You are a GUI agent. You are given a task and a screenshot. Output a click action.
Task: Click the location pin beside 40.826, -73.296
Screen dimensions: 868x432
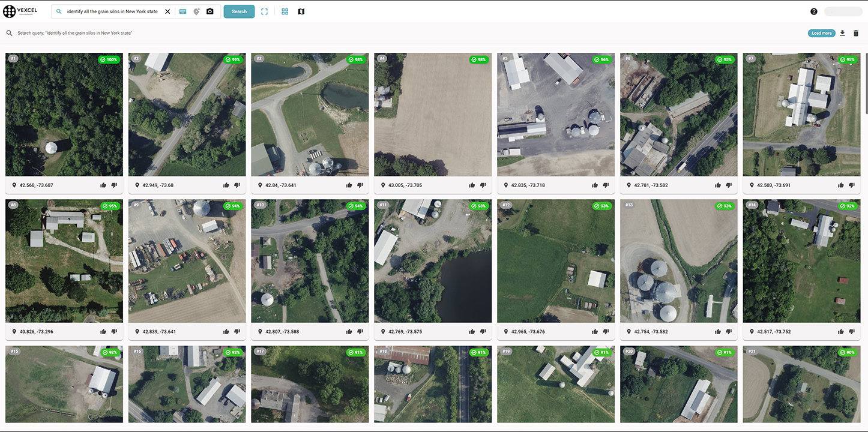(14, 331)
